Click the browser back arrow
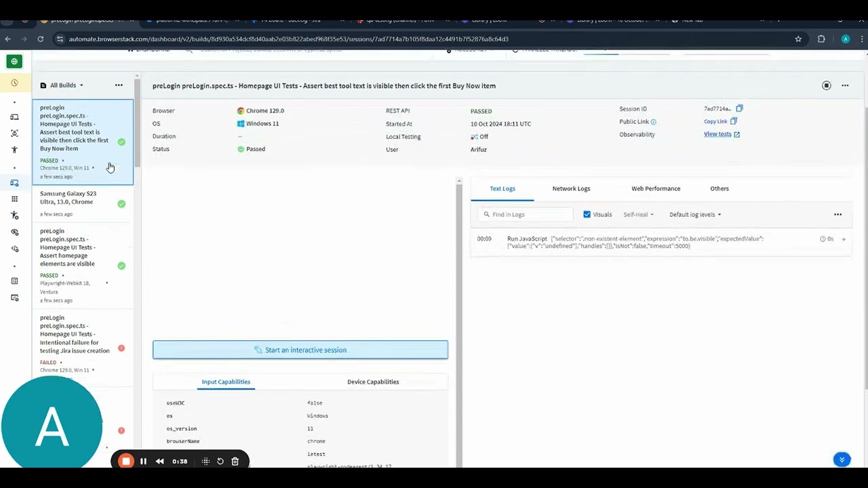 (7, 39)
